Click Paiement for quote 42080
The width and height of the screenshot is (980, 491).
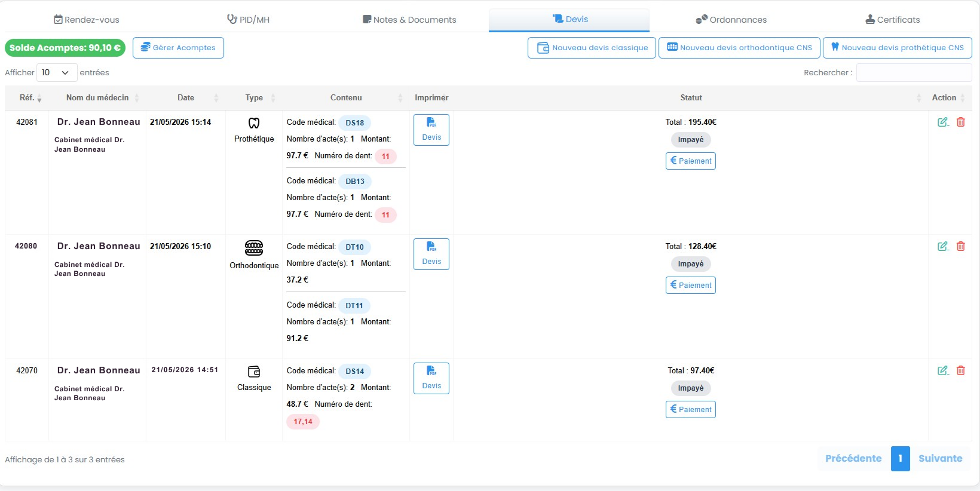691,285
